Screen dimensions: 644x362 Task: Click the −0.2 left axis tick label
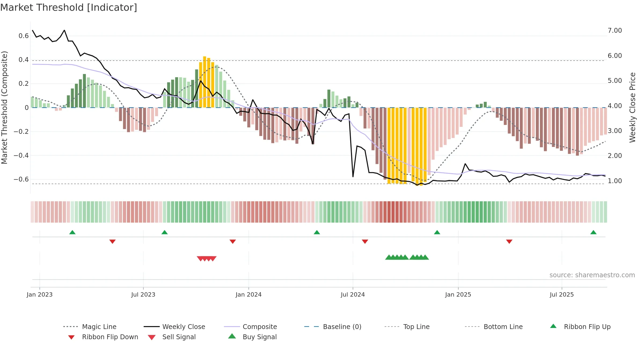pos(21,132)
